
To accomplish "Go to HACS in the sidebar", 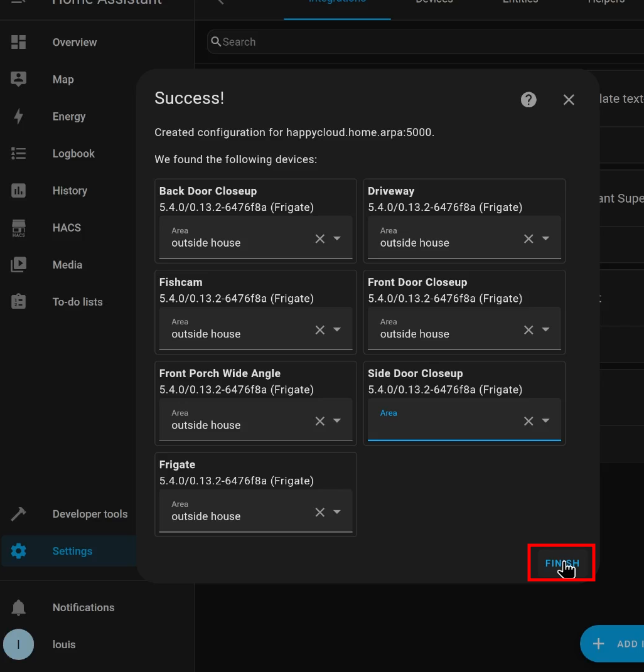I will [x=67, y=228].
